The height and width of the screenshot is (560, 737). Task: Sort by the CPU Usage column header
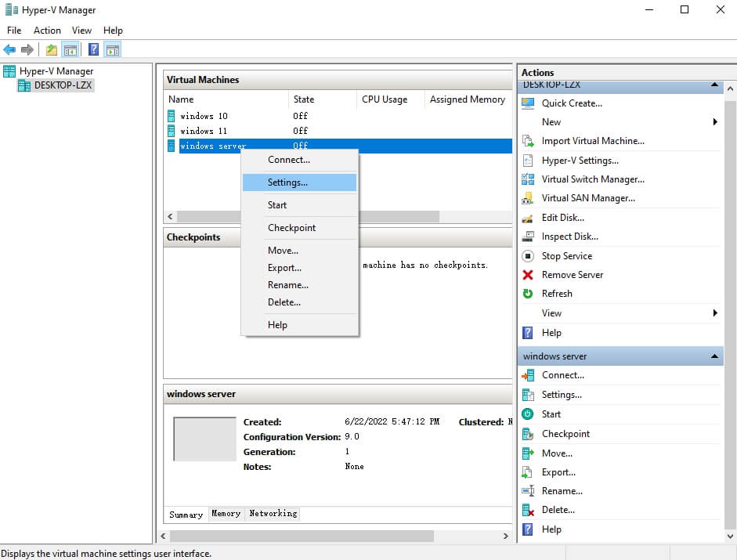(x=390, y=99)
